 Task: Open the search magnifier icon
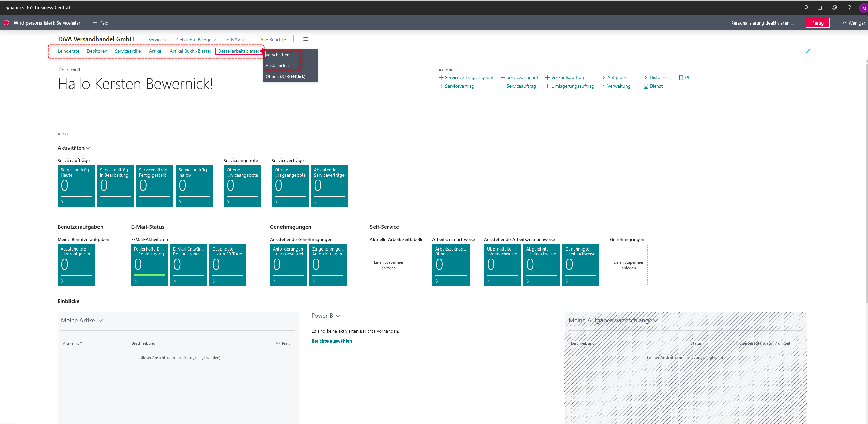tap(805, 8)
